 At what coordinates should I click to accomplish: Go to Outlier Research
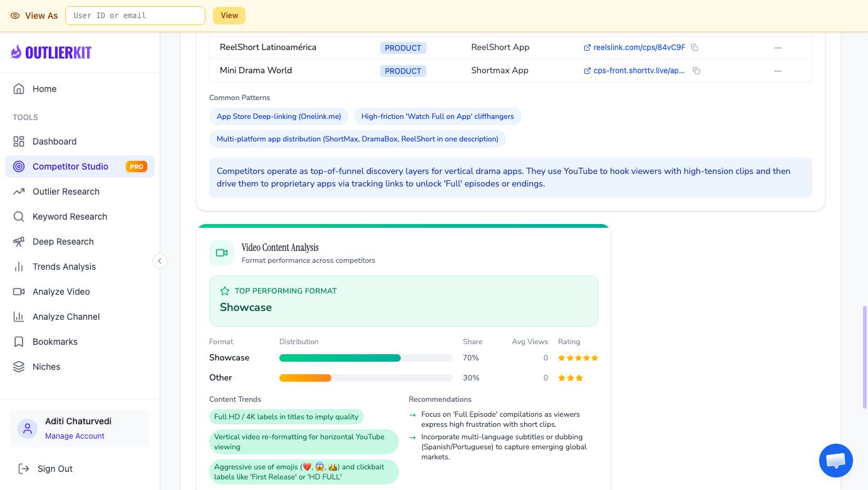point(66,191)
